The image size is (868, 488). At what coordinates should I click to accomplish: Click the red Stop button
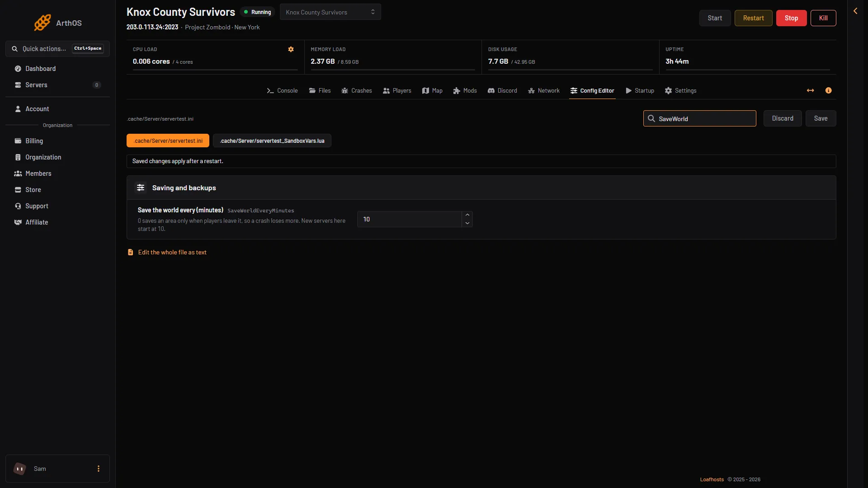coord(791,18)
